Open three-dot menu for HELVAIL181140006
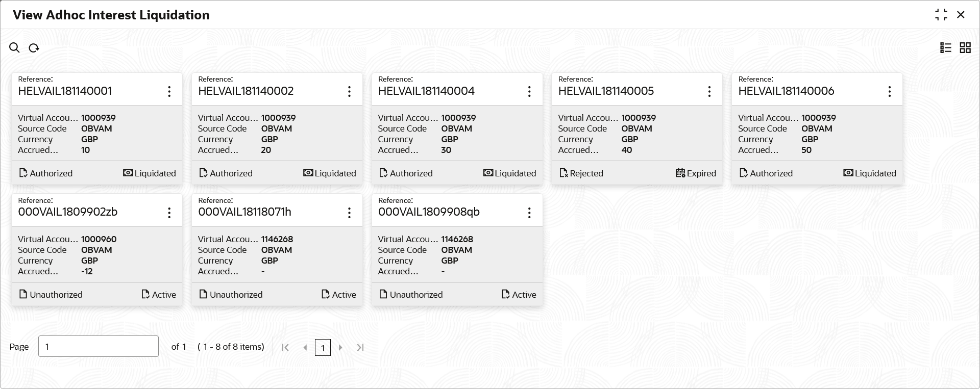 click(890, 91)
